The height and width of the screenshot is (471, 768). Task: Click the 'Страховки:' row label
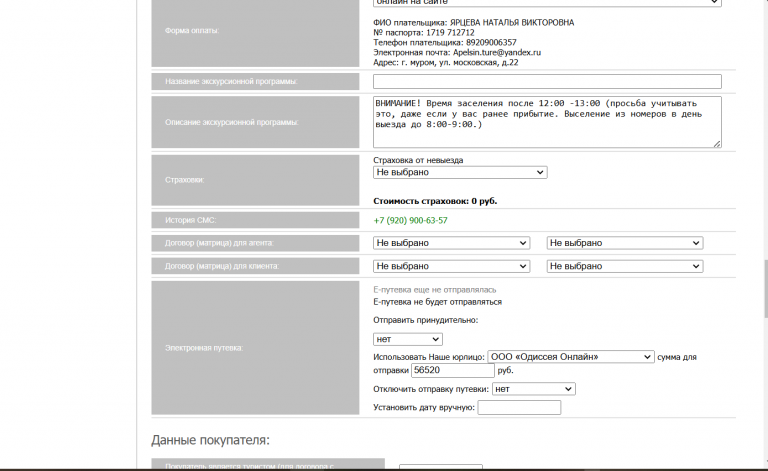click(x=185, y=180)
